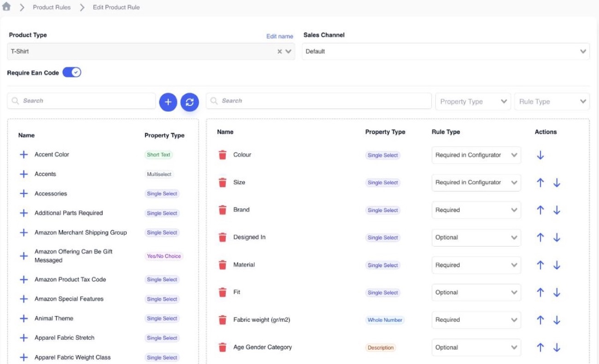Open Product Rules breadcrumb
Viewport: 599px width, 364px height.
[x=52, y=7]
